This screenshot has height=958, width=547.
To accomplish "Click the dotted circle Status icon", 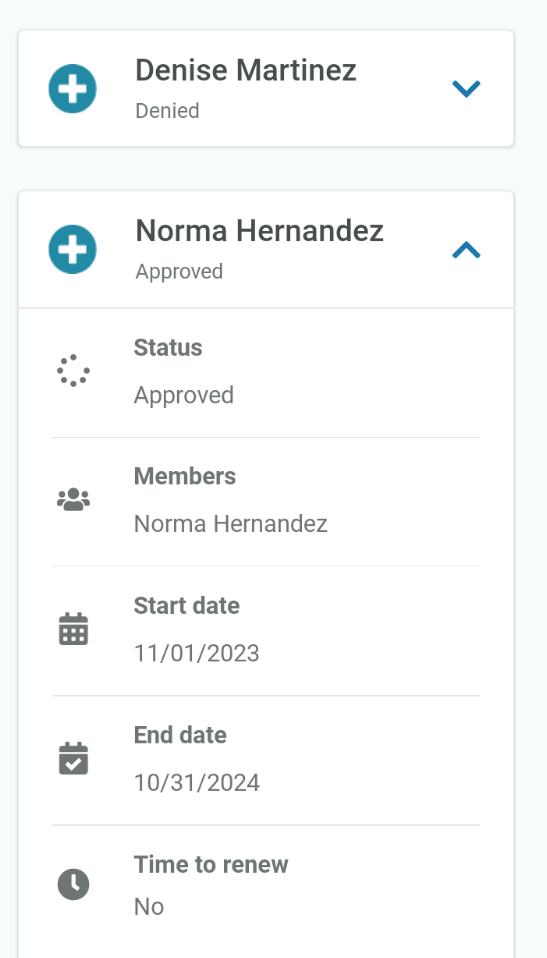I will [73, 370].
